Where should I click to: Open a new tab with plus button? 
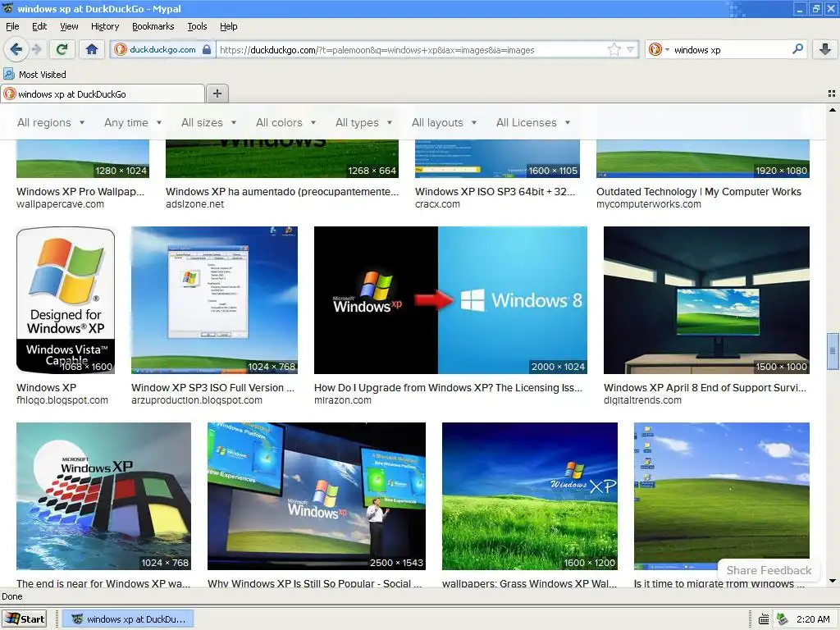point(217,94)
